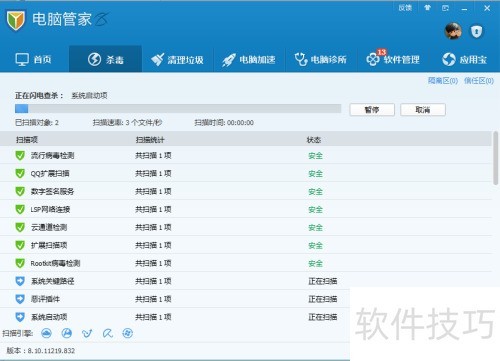The width and height of the screenshot is (500, 361).
Task: Open the 清理垃圾 tab
Action: coord(177,59)
